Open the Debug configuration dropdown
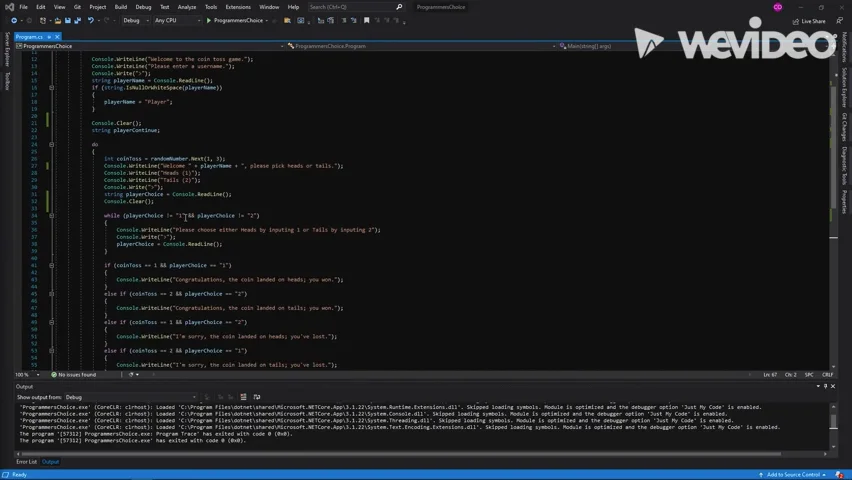852x480 pixels. [136, 21]
